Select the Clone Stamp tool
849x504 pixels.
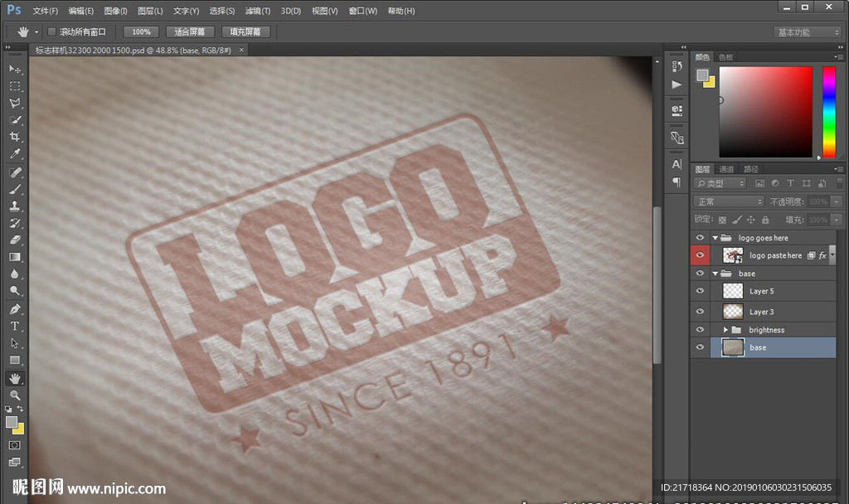click(x=15, y=206)
